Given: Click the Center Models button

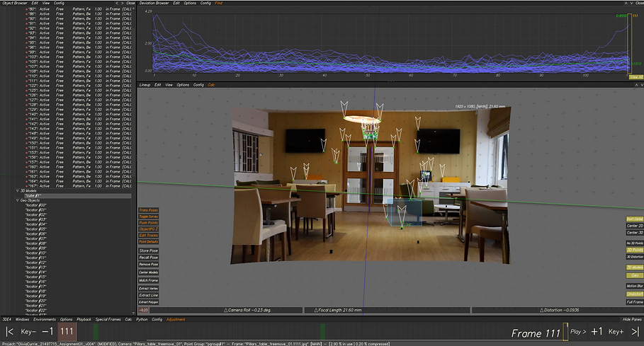Looking at the screenshot, I should tap(148, 272).
